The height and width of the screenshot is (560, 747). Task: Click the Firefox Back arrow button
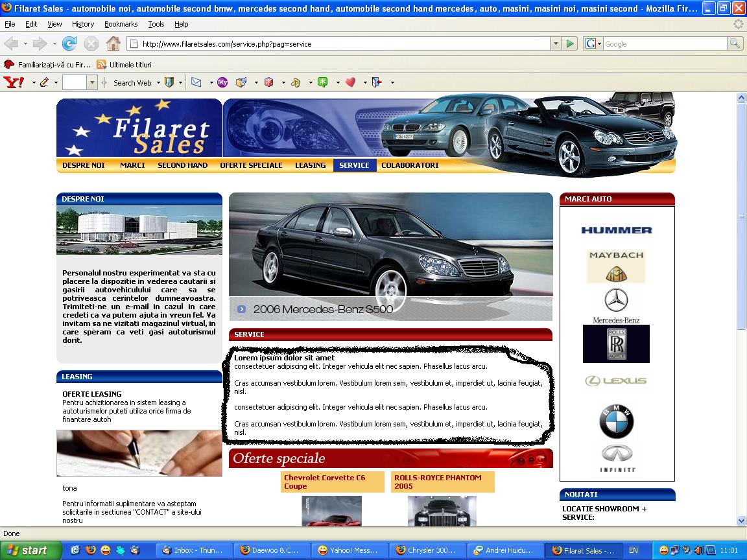[11, 44]
